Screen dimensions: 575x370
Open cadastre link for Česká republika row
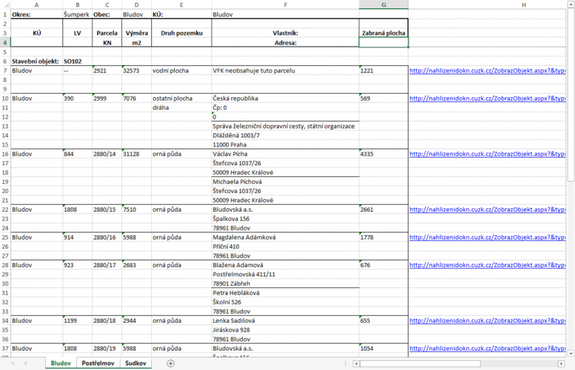tap(487, 98)
